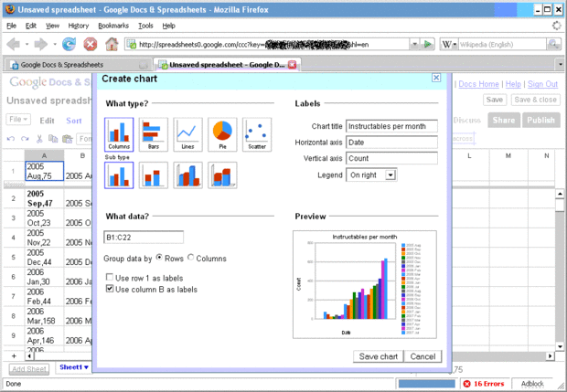The width and height of the screenshot is (567, 392).
Task: Go to the Firefox home page
Action: [112, 45]
